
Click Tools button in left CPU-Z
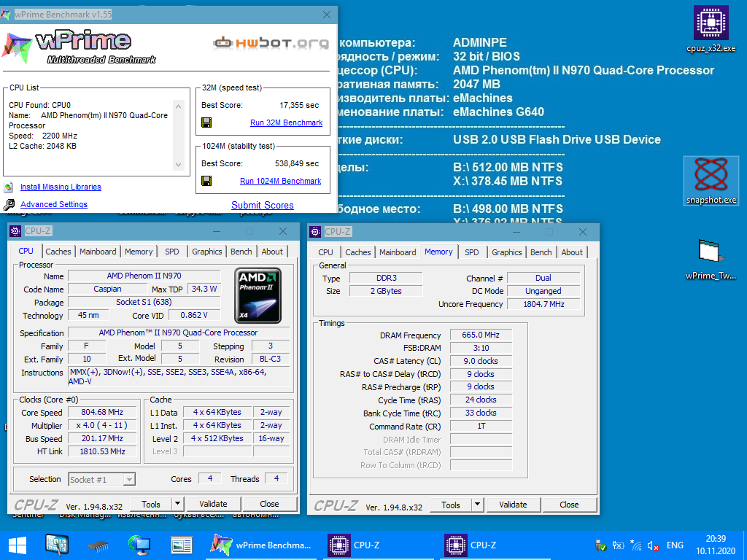(x=150, y=504)
